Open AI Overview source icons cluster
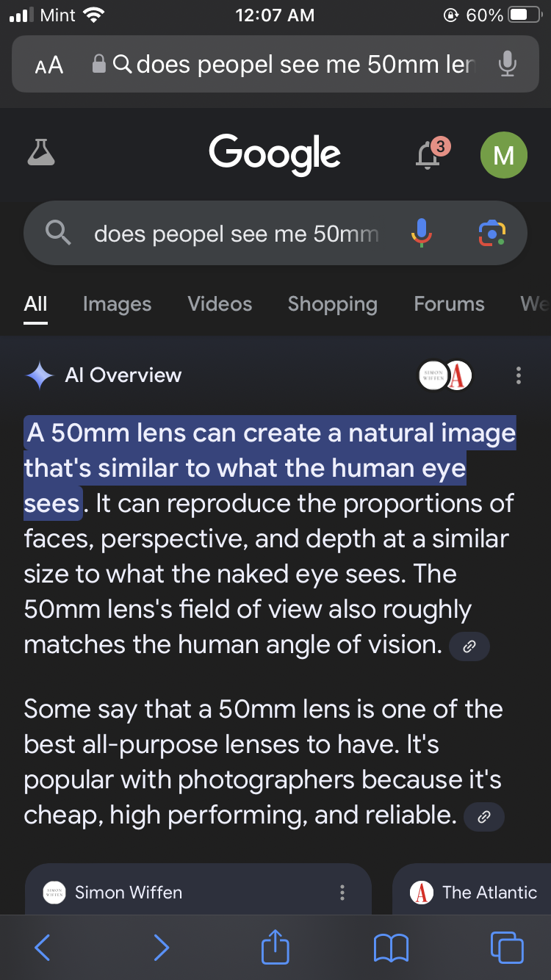551x980 pixels. pyautogui.click(x=444, y=375)
